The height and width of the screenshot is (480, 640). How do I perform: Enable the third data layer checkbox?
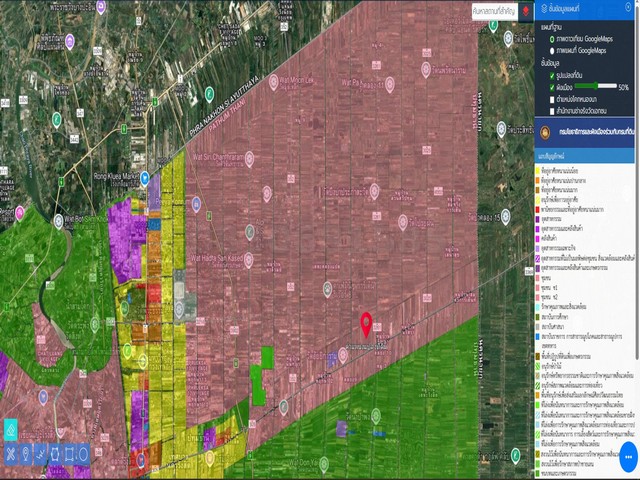click(551, 99)
